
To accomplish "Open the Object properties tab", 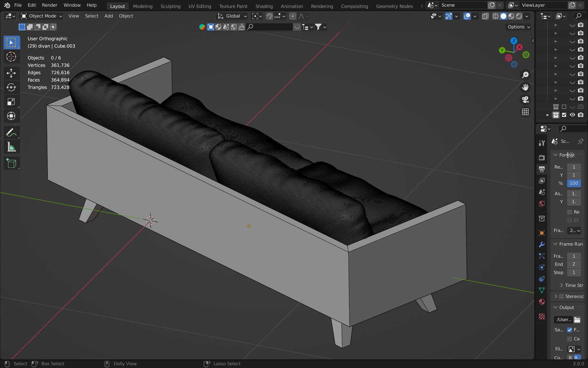I will (542, 233).
